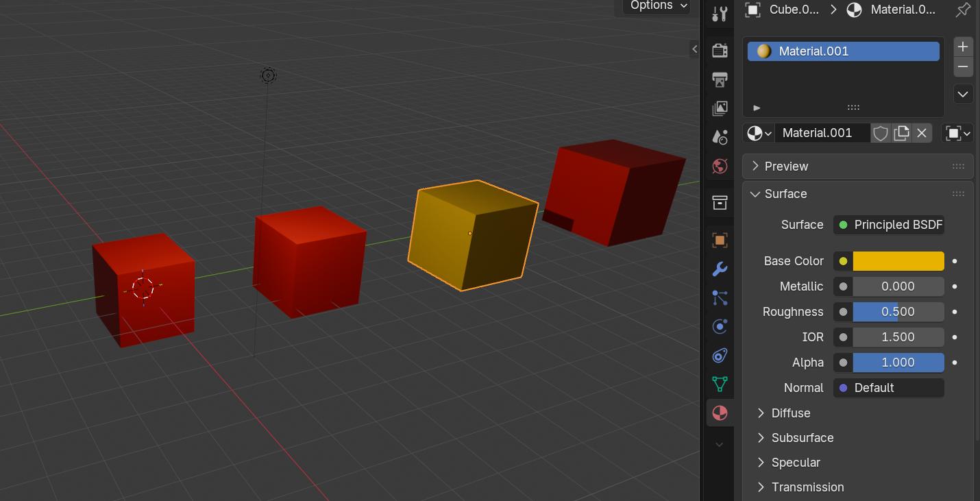Toggle fake user shield for Material.001

pyautogui.click(x=881, y=133)
